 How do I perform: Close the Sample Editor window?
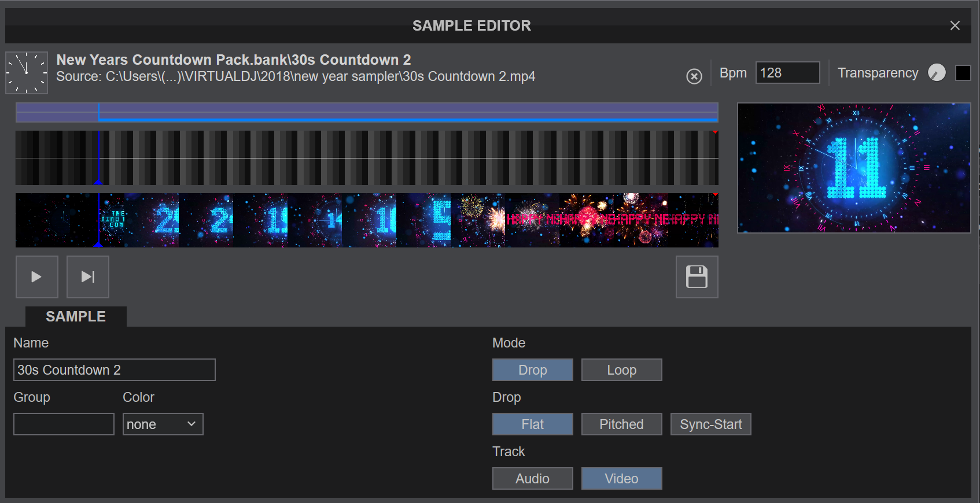[x=955, y=25]
